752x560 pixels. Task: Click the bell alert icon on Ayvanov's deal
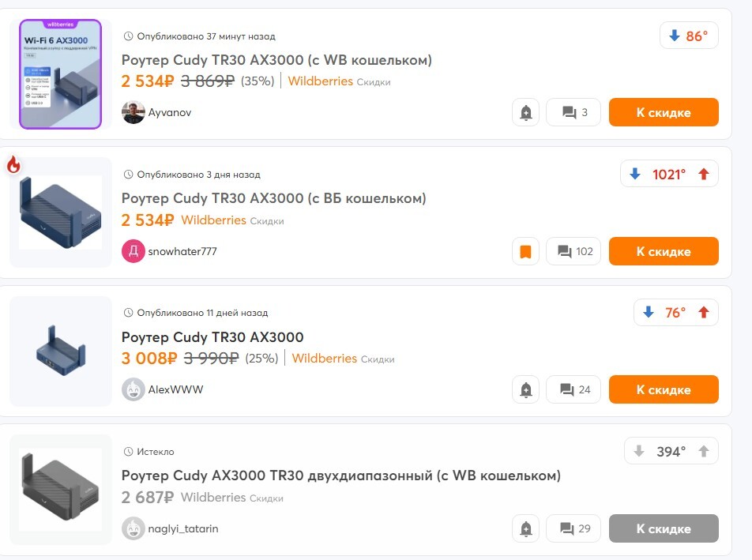click(526, 112)
